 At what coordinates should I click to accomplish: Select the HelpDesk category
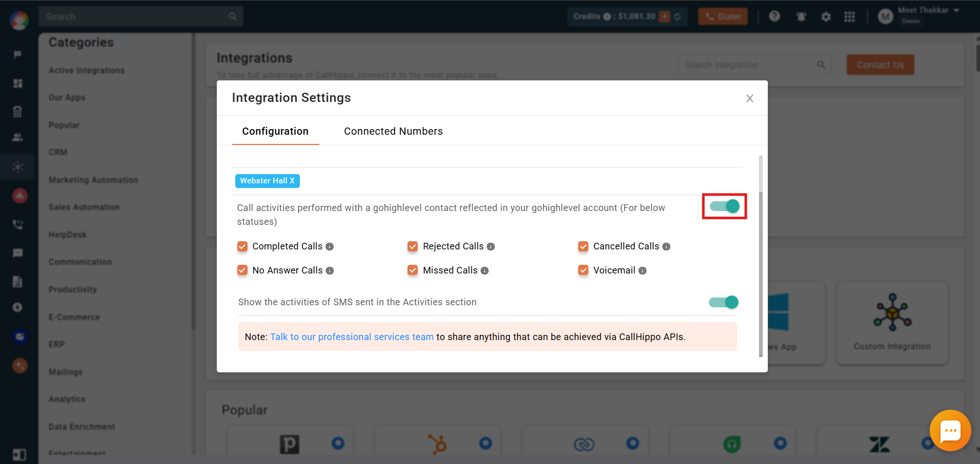(x=68, y=235)
